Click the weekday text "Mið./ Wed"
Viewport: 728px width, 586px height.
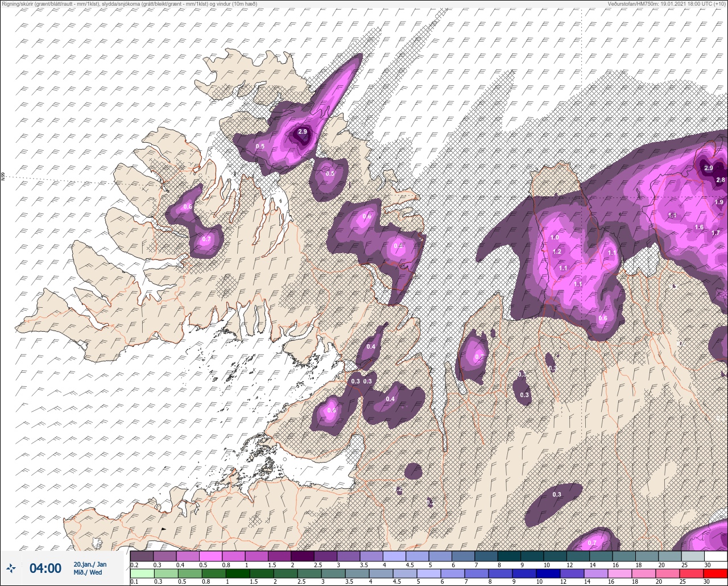coord(88,572)
